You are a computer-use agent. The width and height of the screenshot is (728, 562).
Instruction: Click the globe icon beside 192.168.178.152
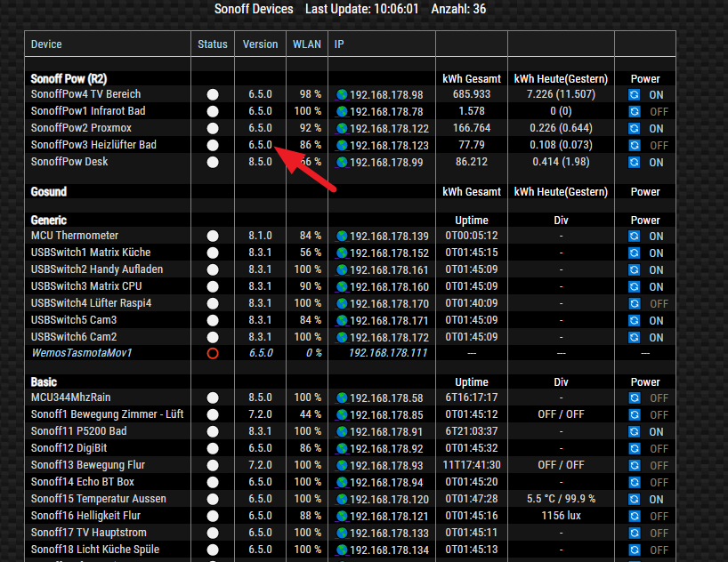click(x=342, y=253)
